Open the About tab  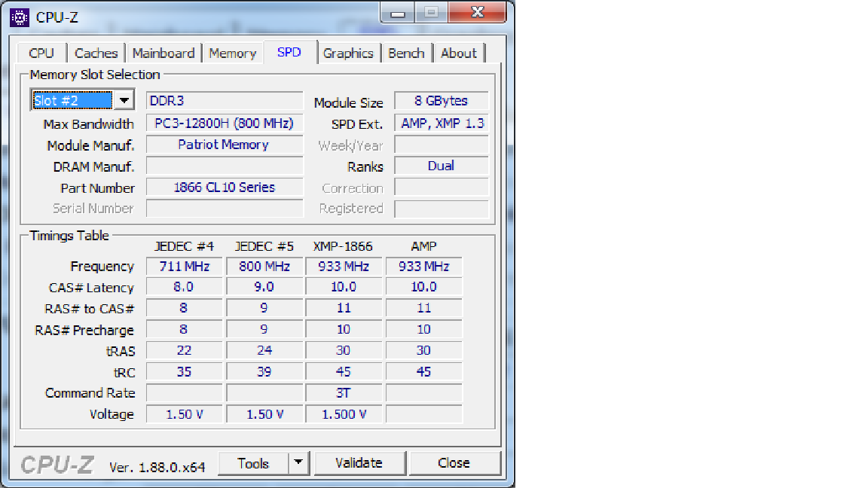[459, 53]
